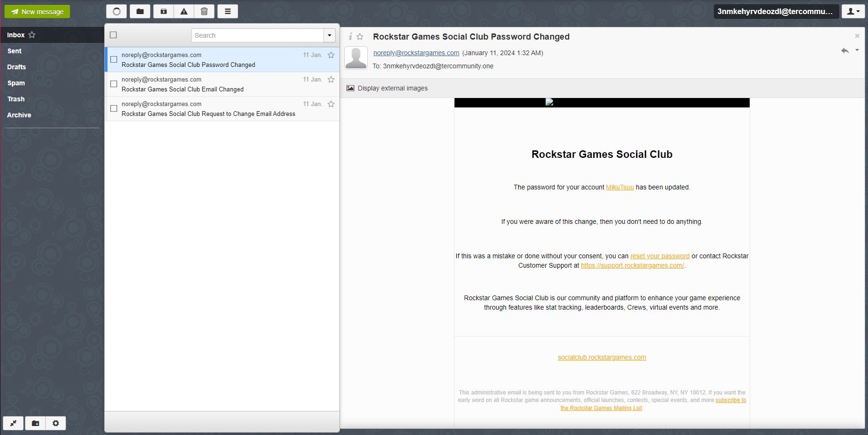Image resolution: width=868 pixels, height=435 pixels.
Task: Reply to the message with arrow icon
Action: 845,50
